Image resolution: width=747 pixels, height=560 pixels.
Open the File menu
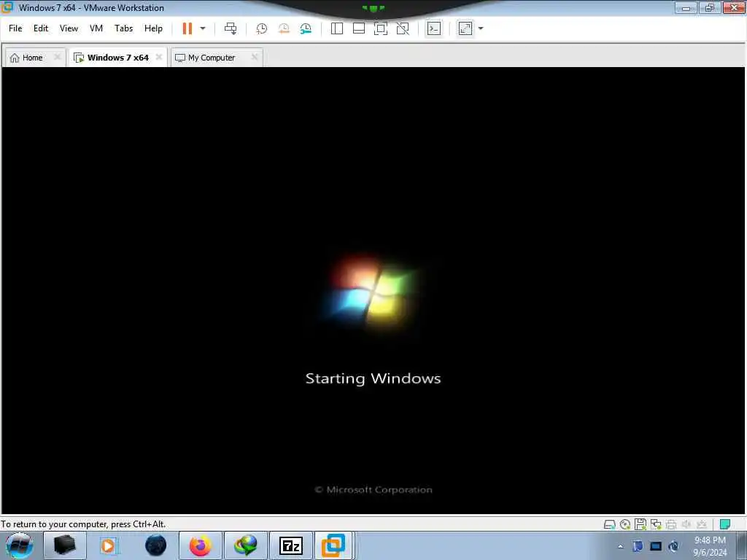pyautogui.click(x=15, y=28)
